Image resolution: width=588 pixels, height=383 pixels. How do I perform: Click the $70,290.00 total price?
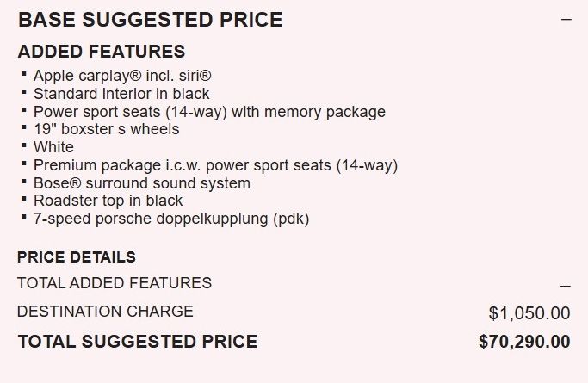(524, 342)
